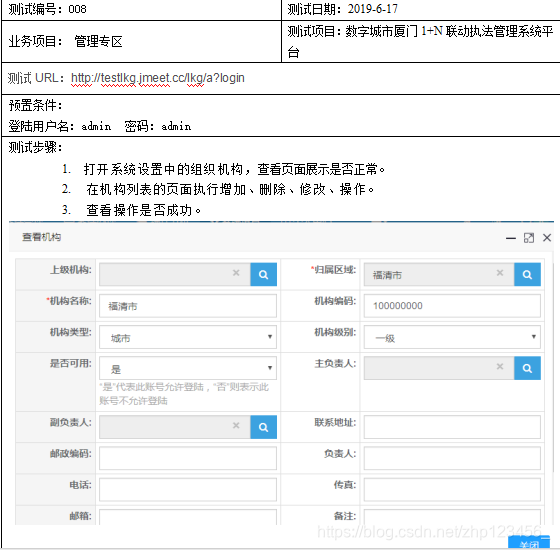Click the 归属区域 box showing 福清市
This screenshot has height=550, width=560.
pos(439,274)
